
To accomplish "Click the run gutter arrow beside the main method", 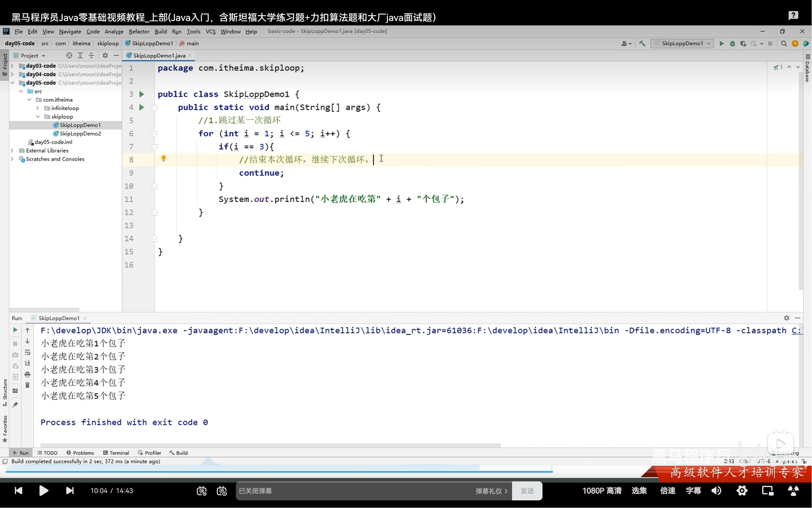I will point(142,107).
